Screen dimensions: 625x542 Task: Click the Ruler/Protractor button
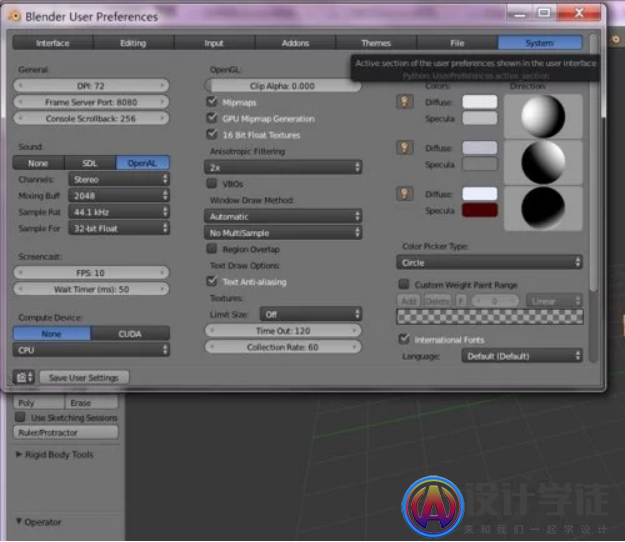coord(66,432)
